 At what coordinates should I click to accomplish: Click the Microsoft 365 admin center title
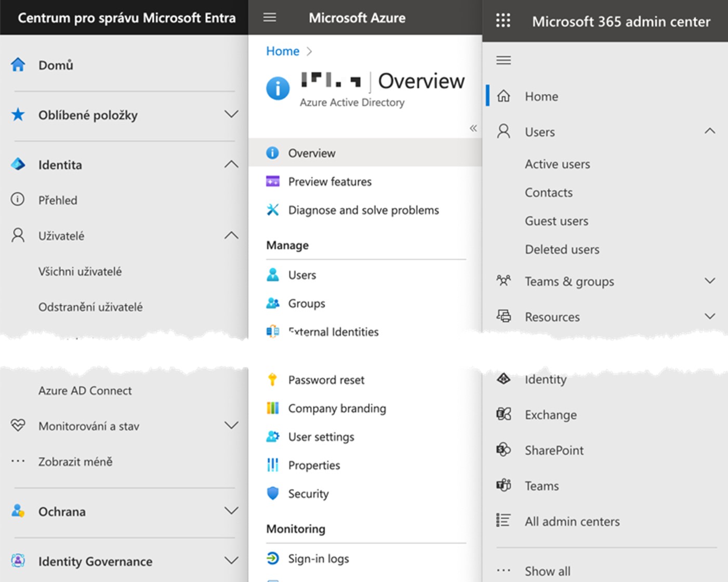(x=621, y=21)
